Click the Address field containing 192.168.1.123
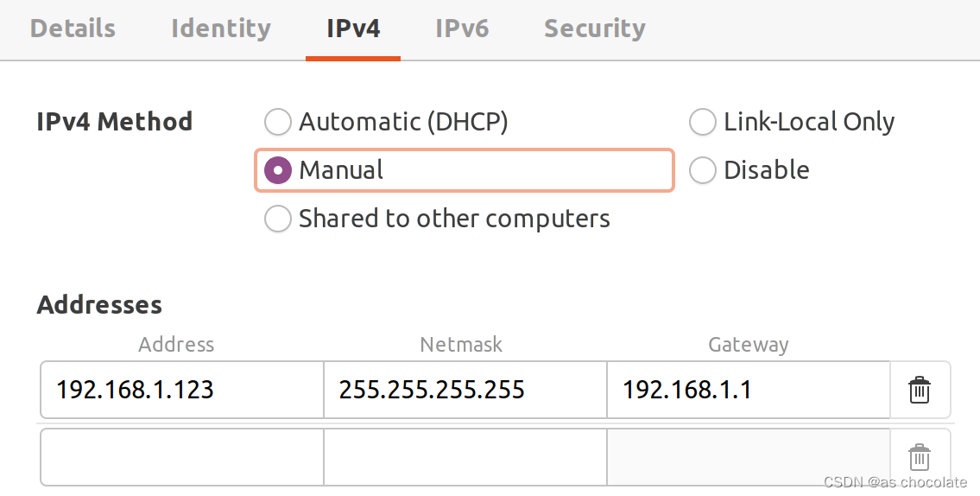The width and height of the screenshot is (980, 496). [x=182, y=390]
